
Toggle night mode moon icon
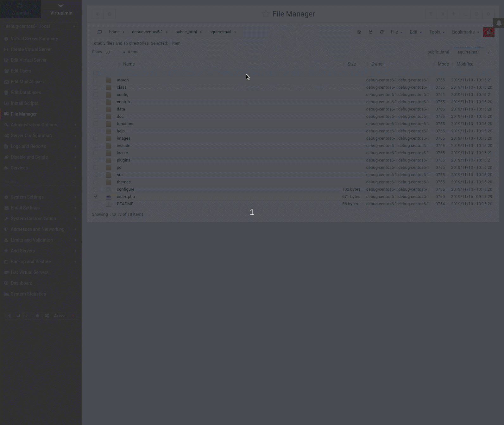coord(18,315)
